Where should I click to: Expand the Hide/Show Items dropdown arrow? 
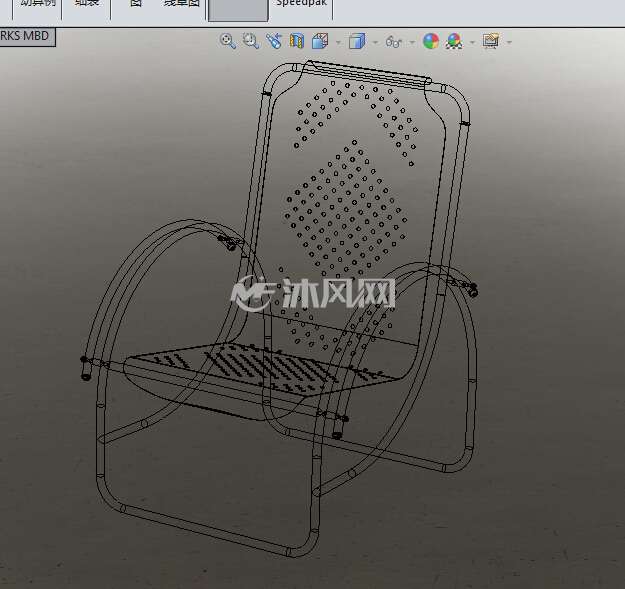[x=412, y=42]
